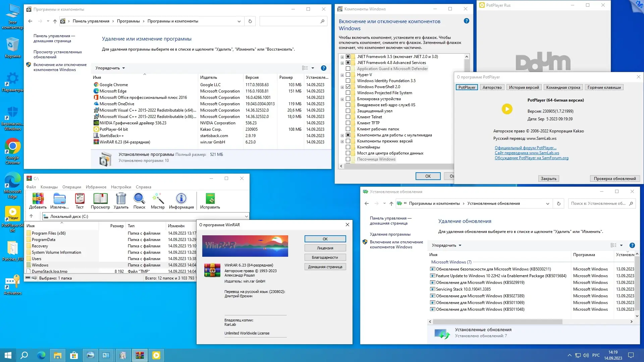Open WinRAR Wizard tool
Image resolution: width=644 pixels, height=362 pixels.
pyautogui.click(x=158, y=201)
